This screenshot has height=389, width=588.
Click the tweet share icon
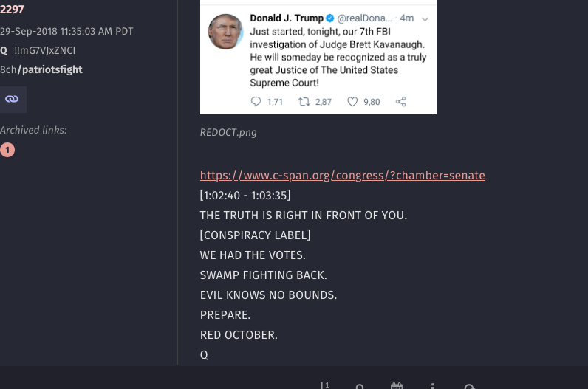tap(401, 102)
